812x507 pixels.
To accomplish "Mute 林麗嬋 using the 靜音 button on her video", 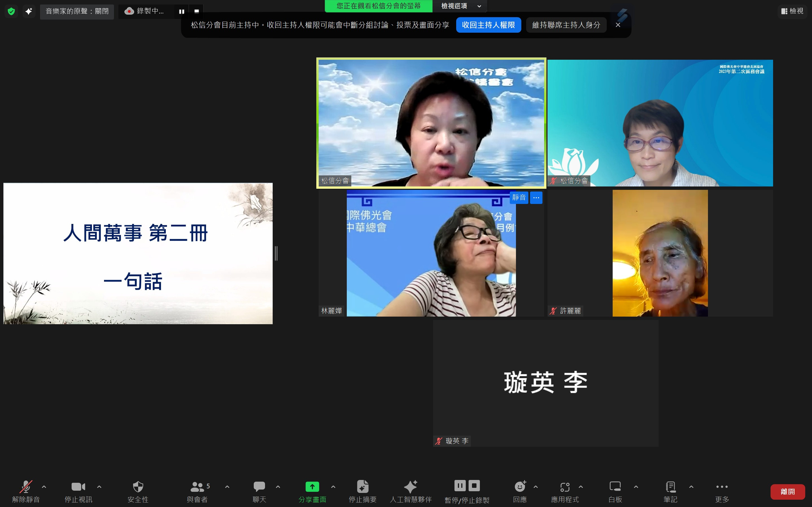I will click(519, 197).
